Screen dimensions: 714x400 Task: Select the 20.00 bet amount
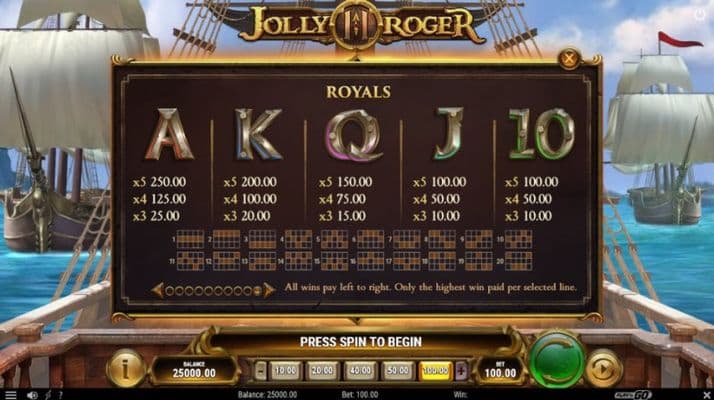coord(322,371)
